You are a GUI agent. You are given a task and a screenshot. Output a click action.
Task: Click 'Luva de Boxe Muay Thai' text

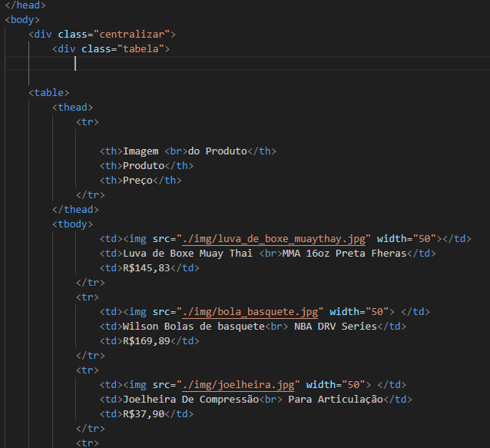coord(188,254)
